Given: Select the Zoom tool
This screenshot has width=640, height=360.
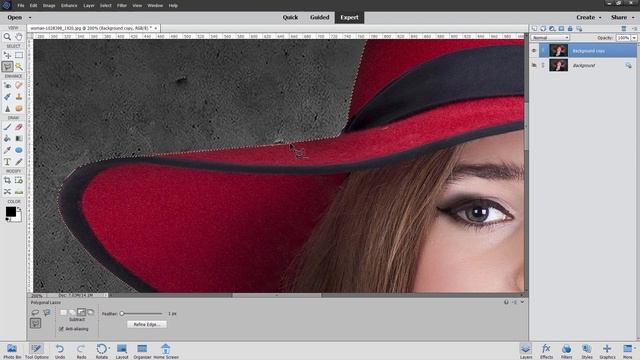Looking at the screenshot, I should [x=7, y=37].
